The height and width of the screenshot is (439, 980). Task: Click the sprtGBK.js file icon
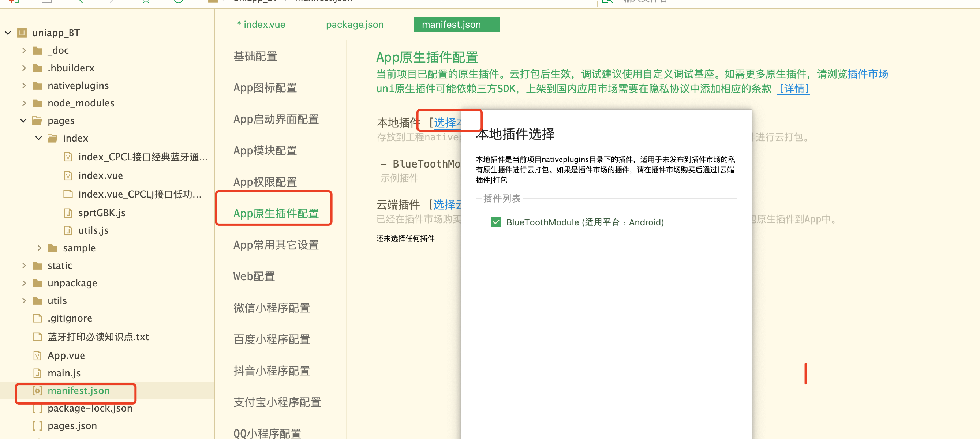68,213
